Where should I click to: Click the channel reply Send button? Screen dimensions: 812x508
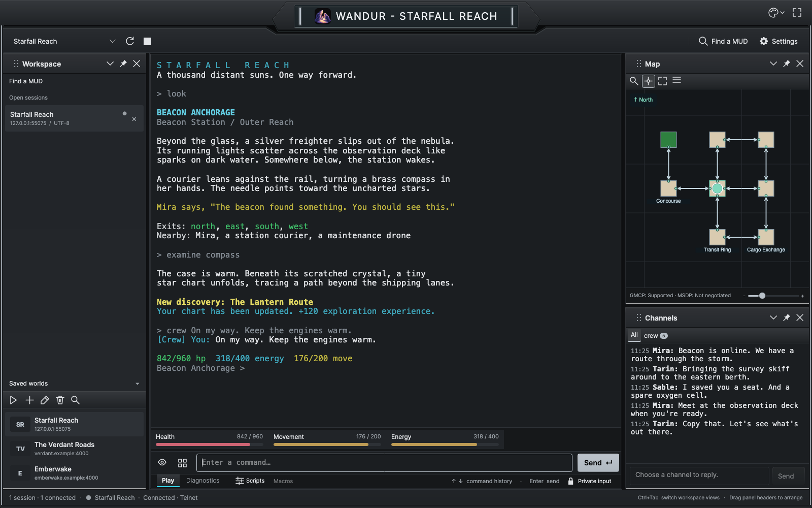[786, 476]
